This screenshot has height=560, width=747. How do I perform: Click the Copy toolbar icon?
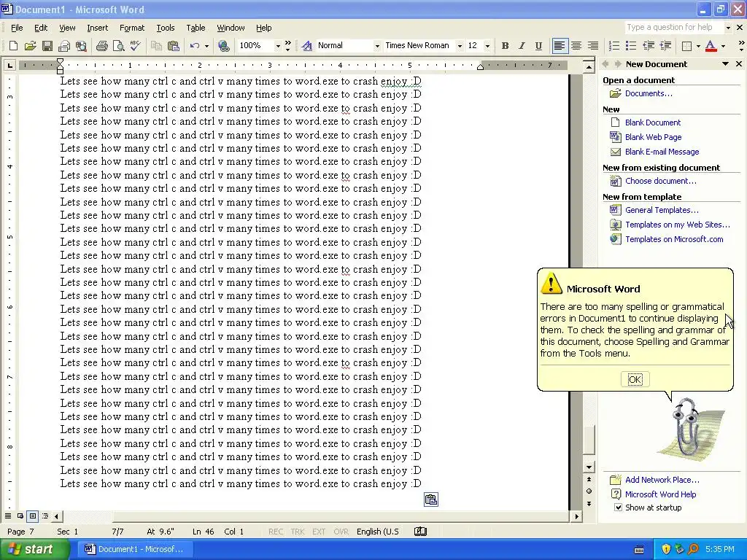[x=156, y=46]
